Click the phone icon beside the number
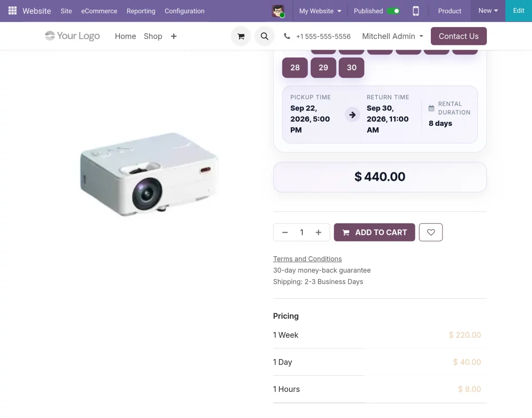 pos(287,36)
